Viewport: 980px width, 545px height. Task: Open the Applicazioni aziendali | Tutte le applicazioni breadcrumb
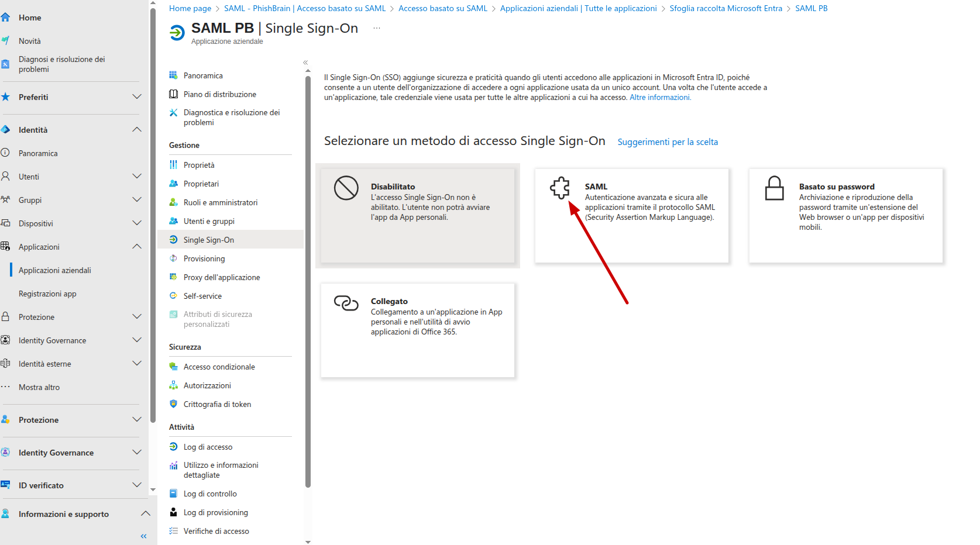coord(579,8)
